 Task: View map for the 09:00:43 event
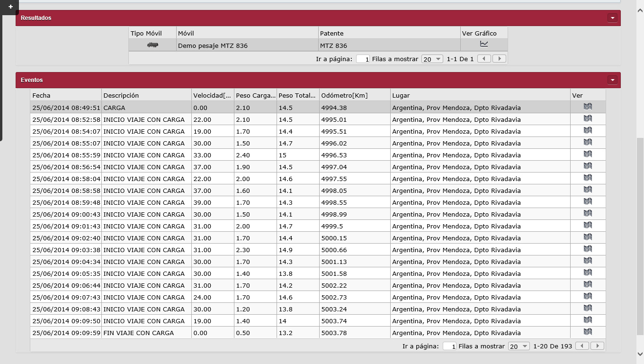pos(588,213)
